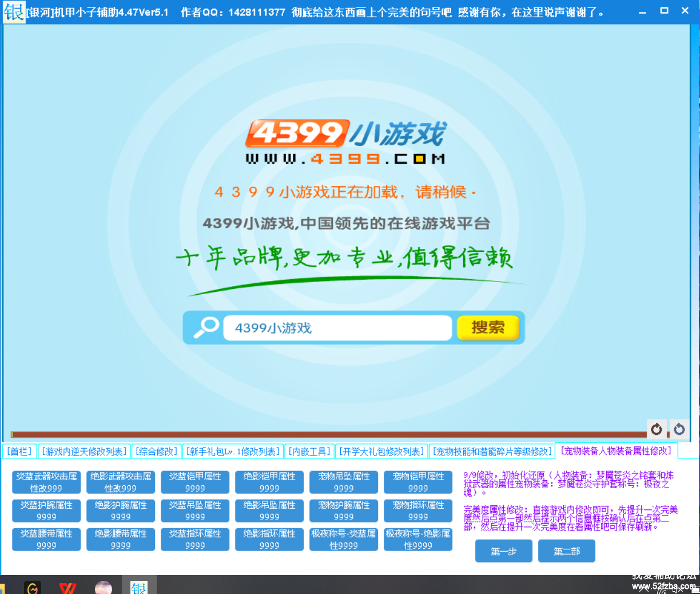
Task: Click the yellow 搜索 button
Action: [488, 327]
